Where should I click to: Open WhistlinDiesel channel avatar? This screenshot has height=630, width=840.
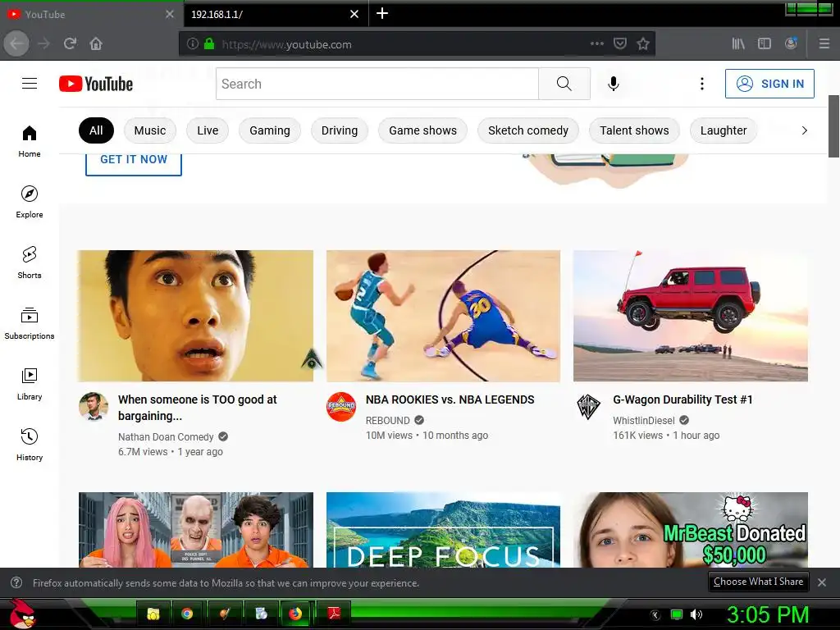pos(588,407)
